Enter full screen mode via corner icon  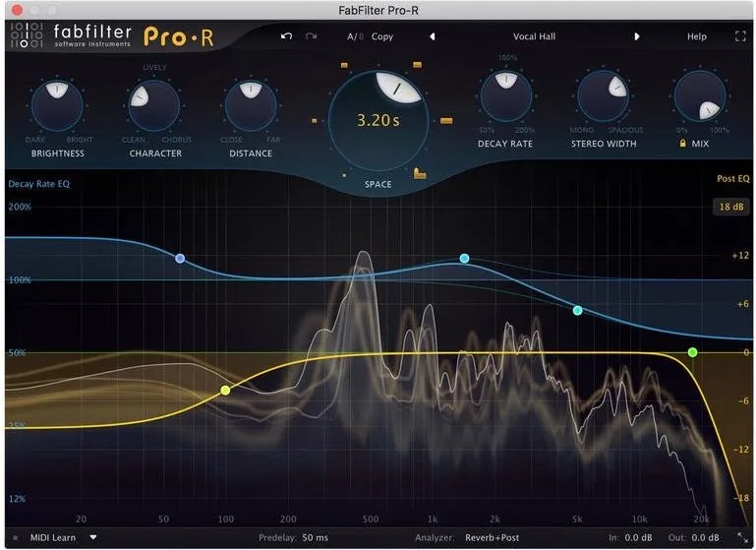click(x=740, y=36)
